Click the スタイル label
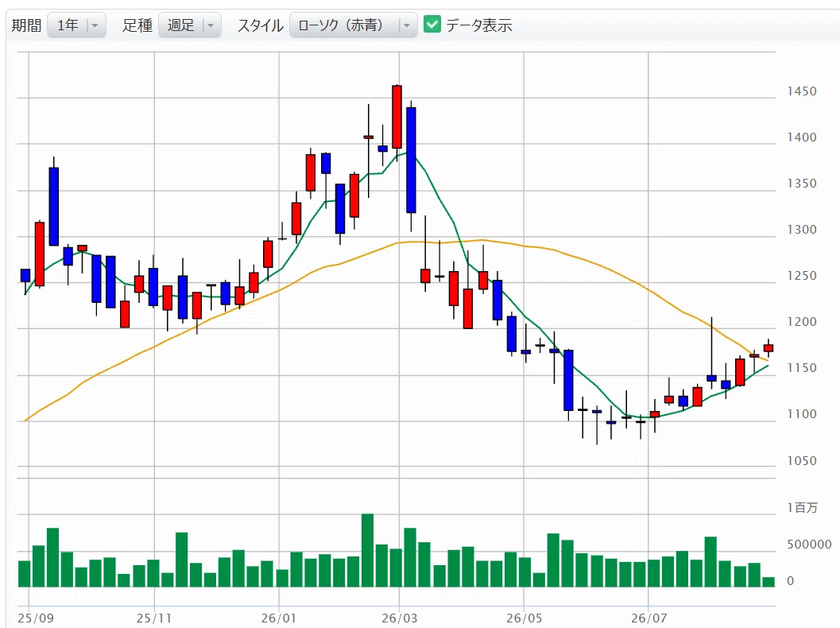Viewport: 840px width, 628px height. coord(261,25)
